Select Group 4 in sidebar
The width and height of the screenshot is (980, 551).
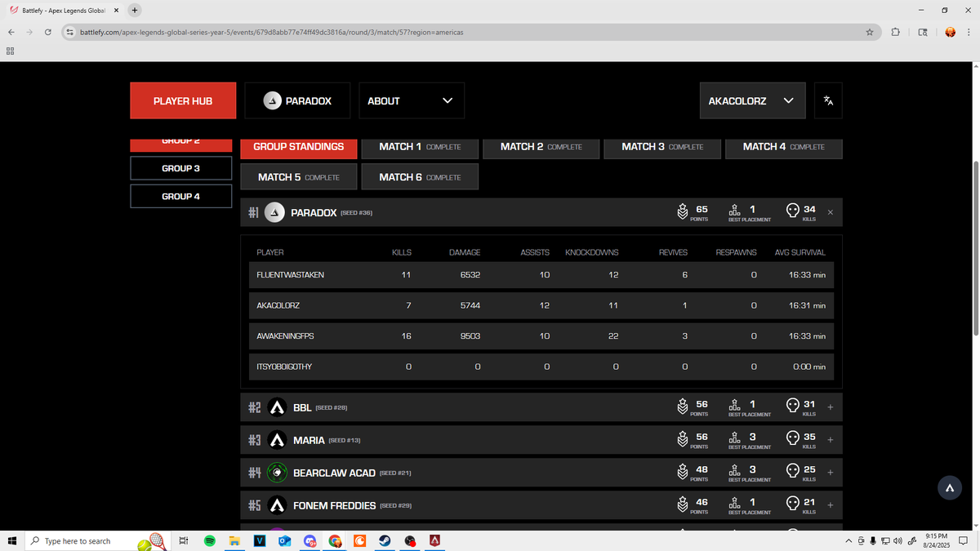tap(181, 196)
